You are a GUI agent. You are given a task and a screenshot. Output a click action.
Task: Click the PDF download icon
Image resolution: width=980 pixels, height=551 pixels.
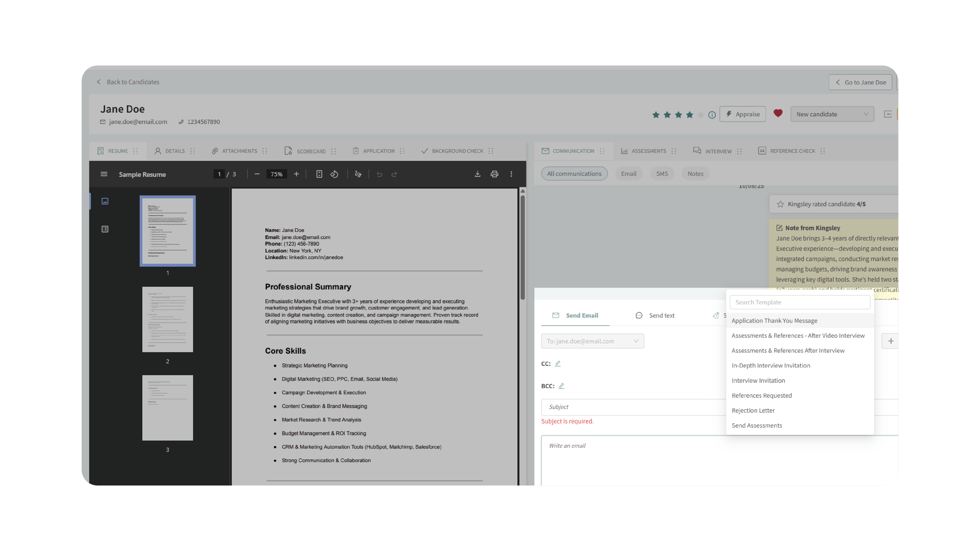[x=478, y=174]
